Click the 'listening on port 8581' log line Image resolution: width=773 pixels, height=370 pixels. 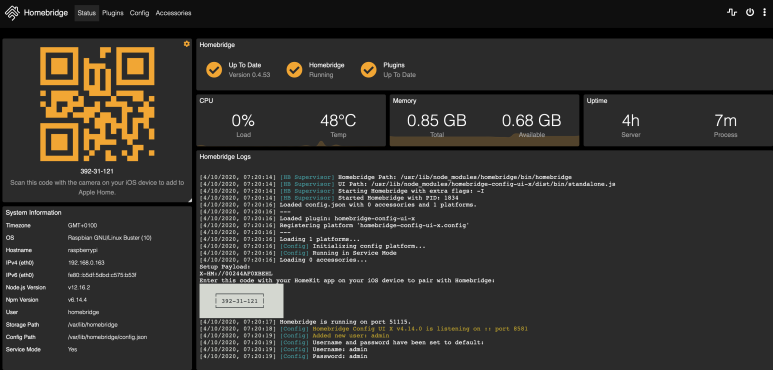[364, 329]
